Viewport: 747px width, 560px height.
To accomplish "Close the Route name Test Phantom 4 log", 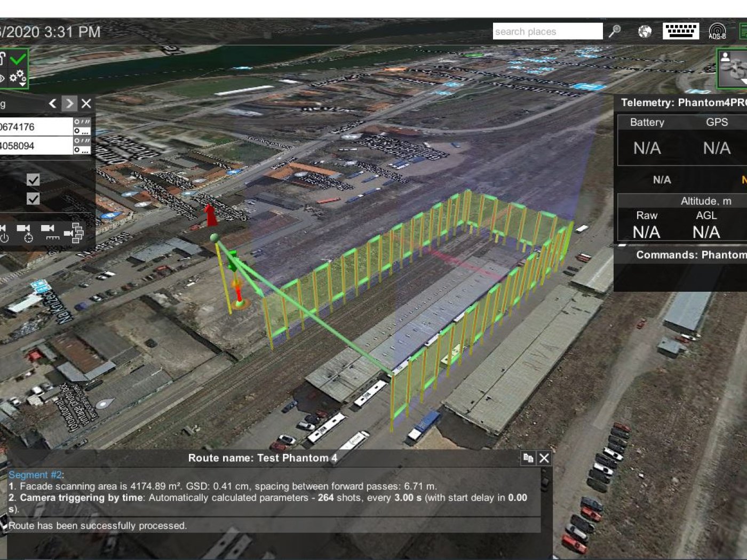I will pyautogui.click(x=544, y=458).
